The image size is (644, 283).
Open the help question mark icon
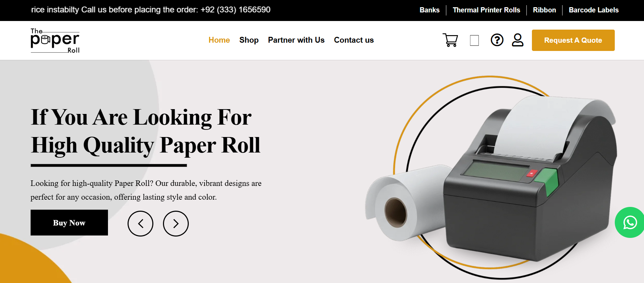pos(497,40)
